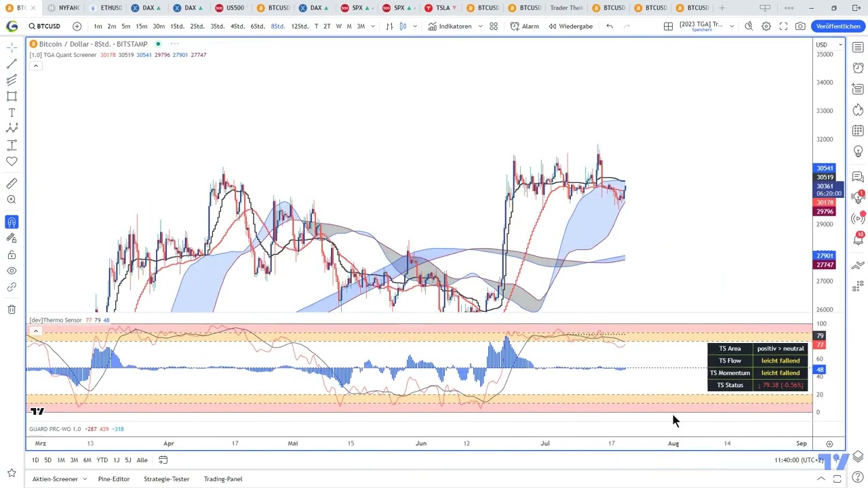Viewport: 868px width, 488px height.
Task: Open alerts panel clock icon
Action: [x=858, y=68]
